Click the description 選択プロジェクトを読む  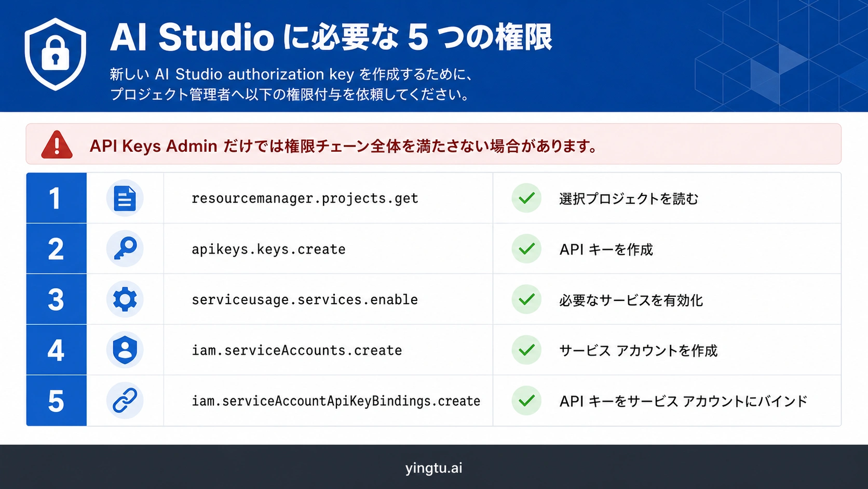tap(629, 199)
